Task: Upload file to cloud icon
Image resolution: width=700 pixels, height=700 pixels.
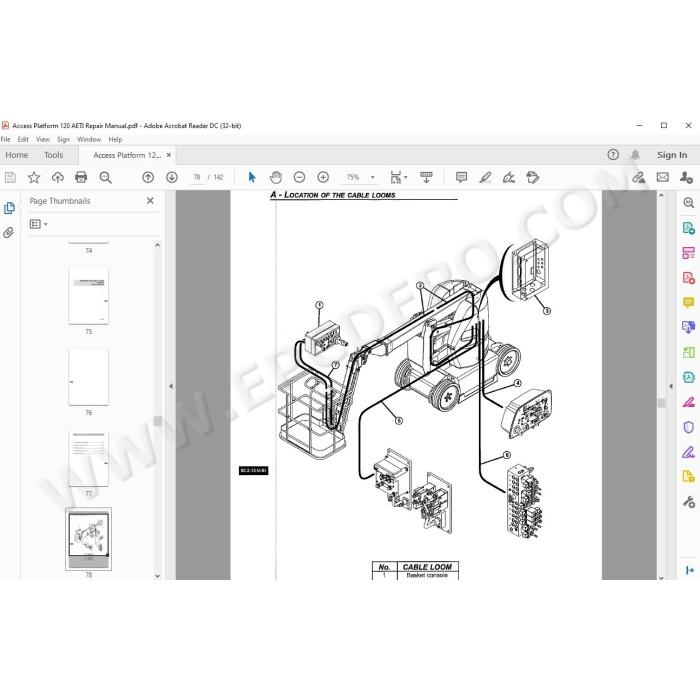Action: 58,177
